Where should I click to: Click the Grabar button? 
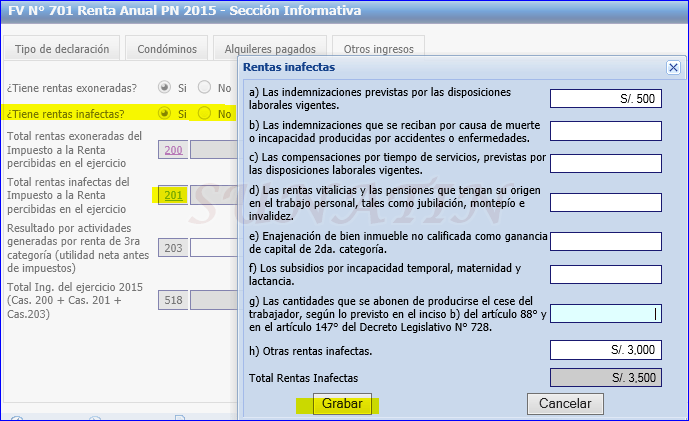(x=342, y=403)
